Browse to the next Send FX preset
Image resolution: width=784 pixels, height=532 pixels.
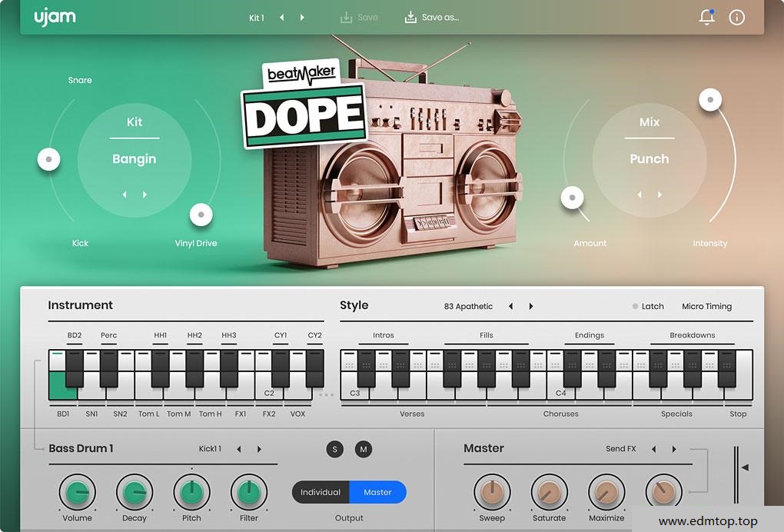point(673,449)
